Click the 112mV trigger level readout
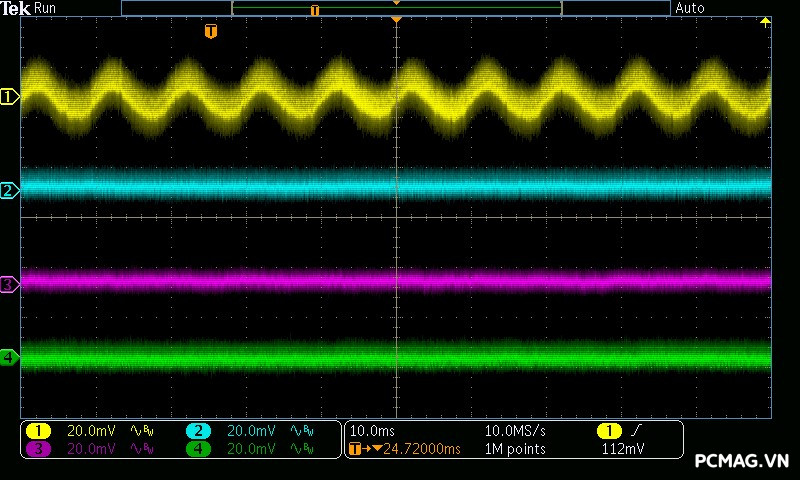This screenshot has height=480, width=800. point(622,449)
